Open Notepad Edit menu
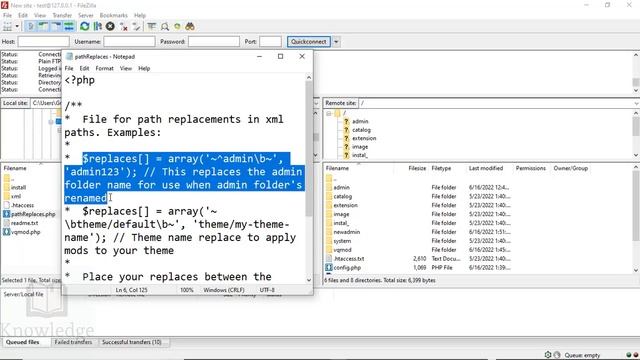Viewport: 640px width, 360px height. pos(84,68)
